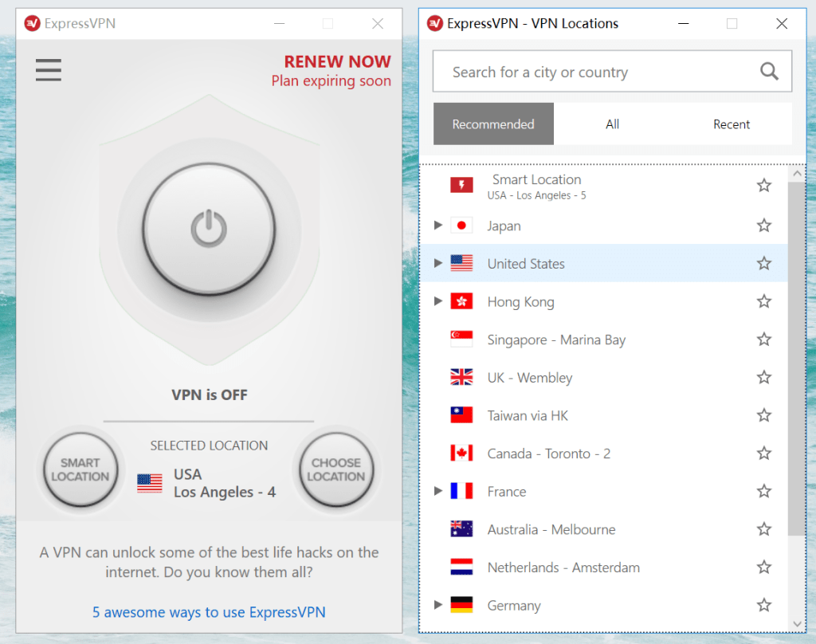Click the USA flag in selected location

149,483
